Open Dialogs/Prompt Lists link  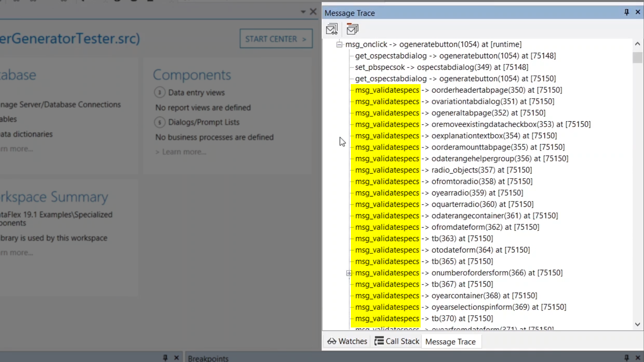tap(204, 122)
